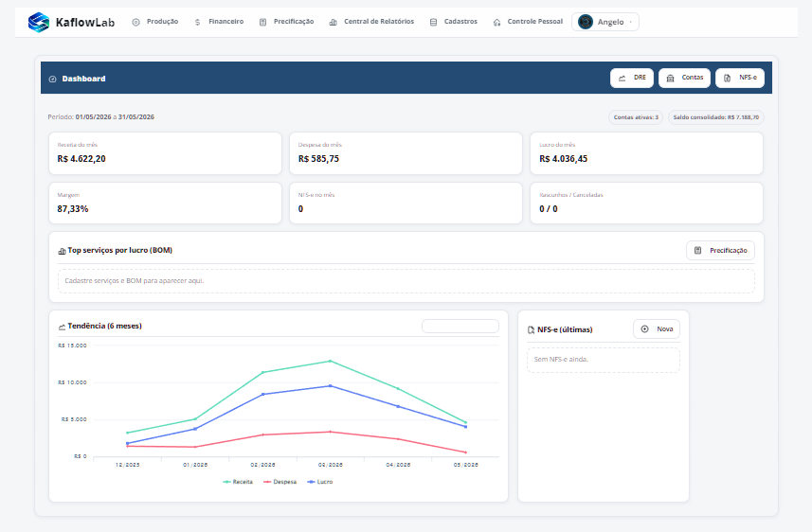Click Angelo's profile avatar
812x532 pixels.
586,22
